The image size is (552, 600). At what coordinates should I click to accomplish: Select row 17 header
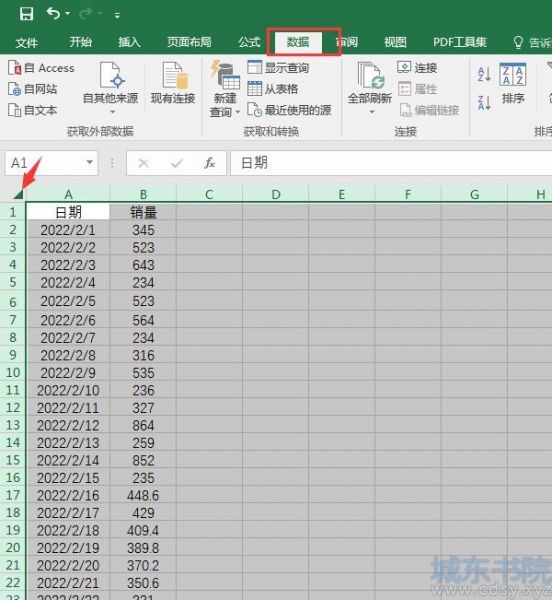13,495
